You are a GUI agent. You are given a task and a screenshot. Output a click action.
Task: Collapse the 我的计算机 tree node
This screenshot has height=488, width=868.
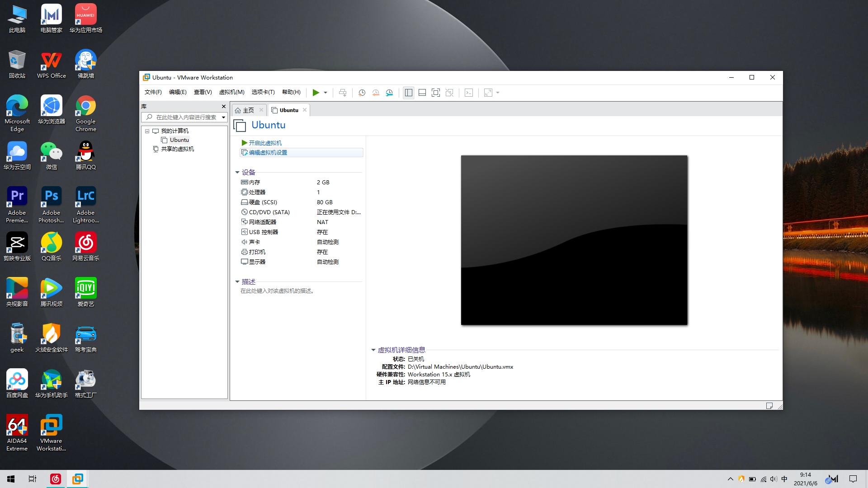pos(147,131)
